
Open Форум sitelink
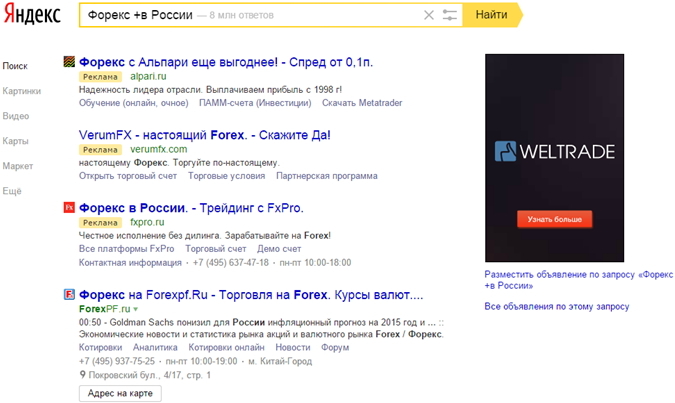pos(335,347)
